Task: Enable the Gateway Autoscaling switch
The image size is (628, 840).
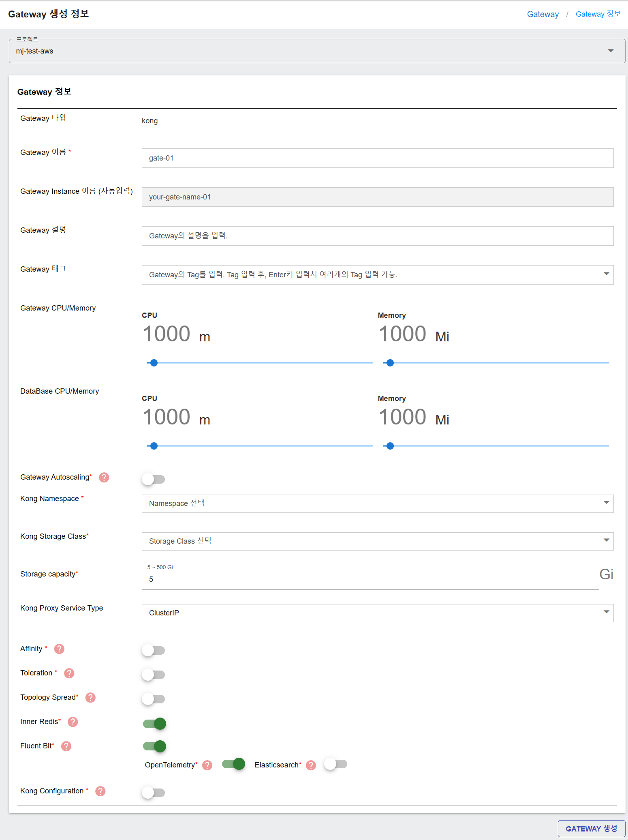Action: 153,479
